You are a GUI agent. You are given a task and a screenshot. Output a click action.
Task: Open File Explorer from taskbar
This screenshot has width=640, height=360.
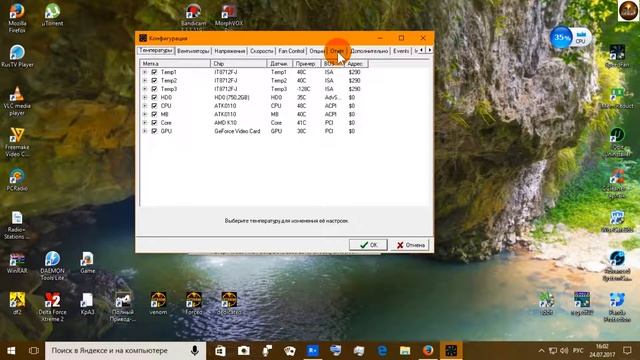405,351
